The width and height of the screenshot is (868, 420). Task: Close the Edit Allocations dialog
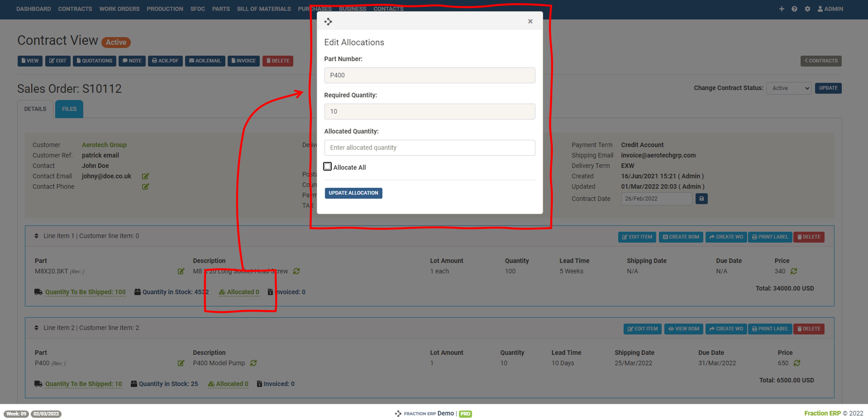coord(530,21)
